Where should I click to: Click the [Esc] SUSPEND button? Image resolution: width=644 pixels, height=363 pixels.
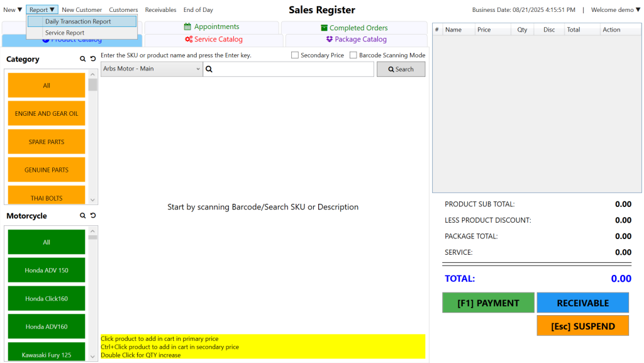(583, 326)
